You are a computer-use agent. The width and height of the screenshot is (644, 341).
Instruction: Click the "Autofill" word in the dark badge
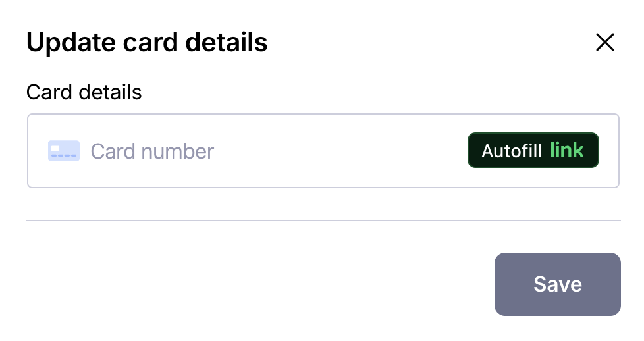[512, 151]
